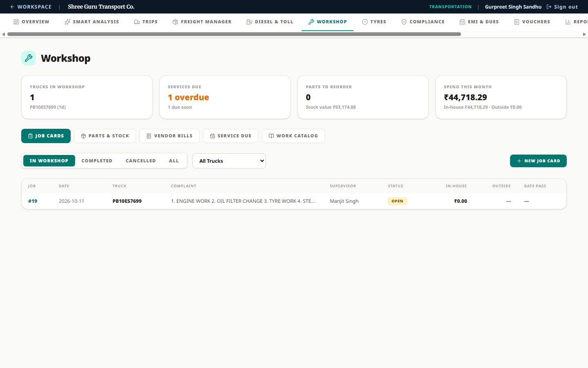Click the Spend This Month amount ₹44,718.29
This screenshot has height=368, width=588.
click(465, 97)
